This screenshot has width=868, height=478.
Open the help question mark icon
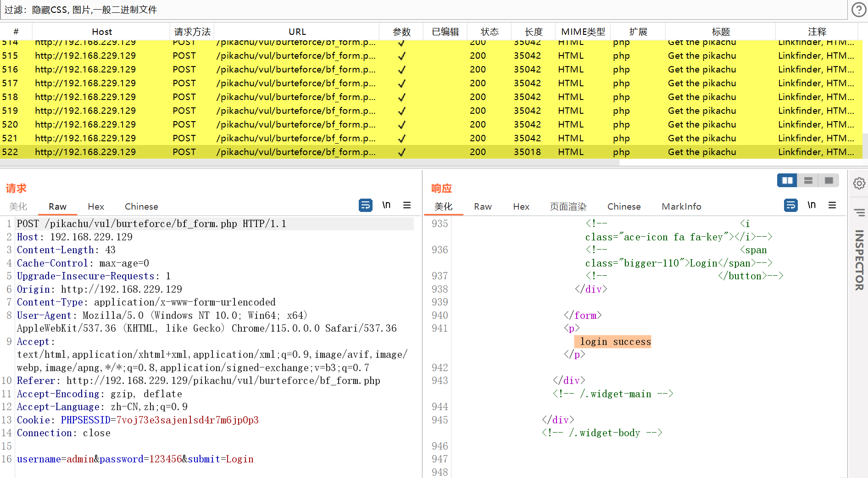coord(858,10)
